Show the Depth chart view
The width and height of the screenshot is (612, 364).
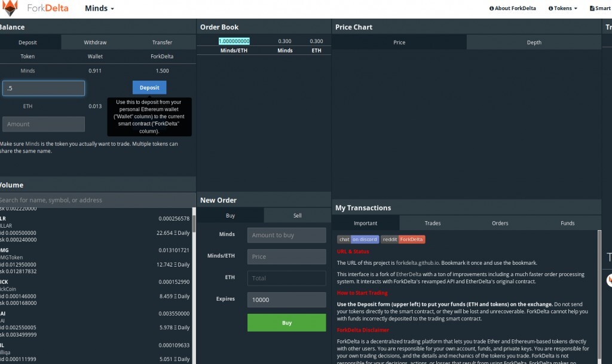tap(534, 42)
